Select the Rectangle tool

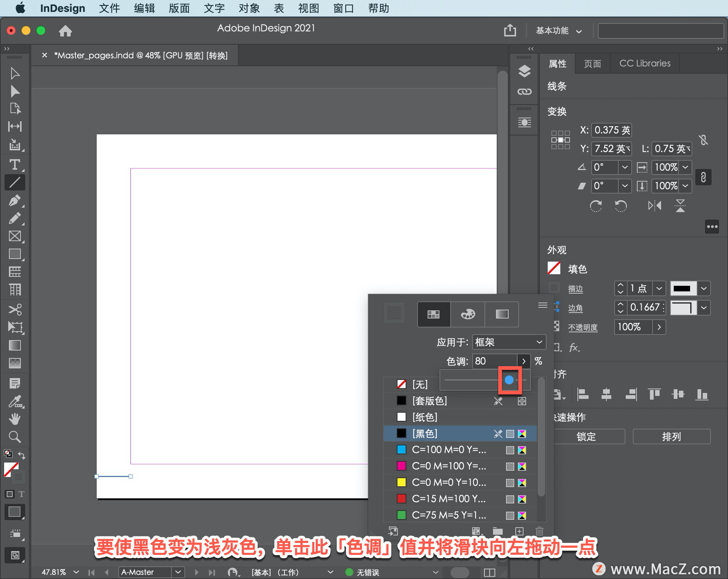tap(15, 254)
